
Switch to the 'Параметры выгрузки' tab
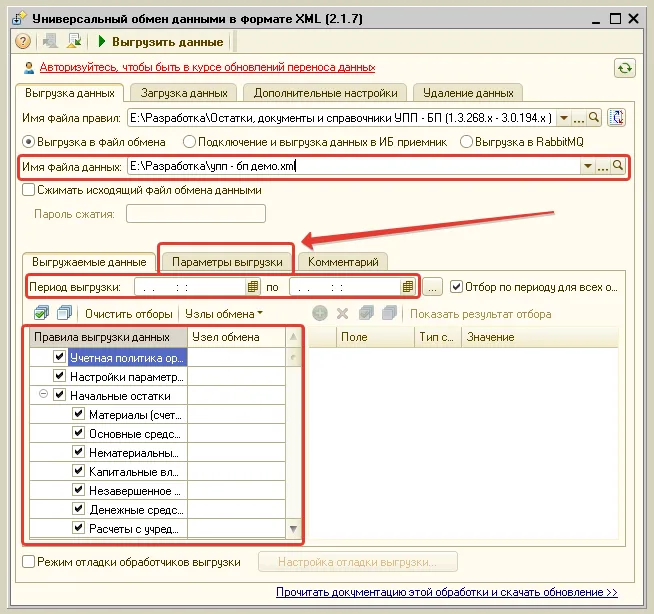click(227, 262)
